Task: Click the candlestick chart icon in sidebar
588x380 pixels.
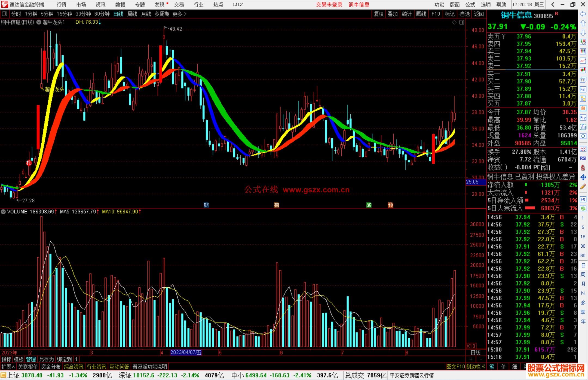Action: [x=583, y=70]
